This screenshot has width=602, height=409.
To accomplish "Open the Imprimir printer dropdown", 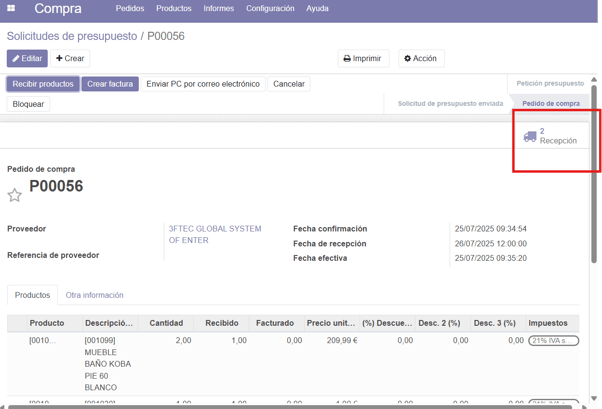I will coord(363,59).
